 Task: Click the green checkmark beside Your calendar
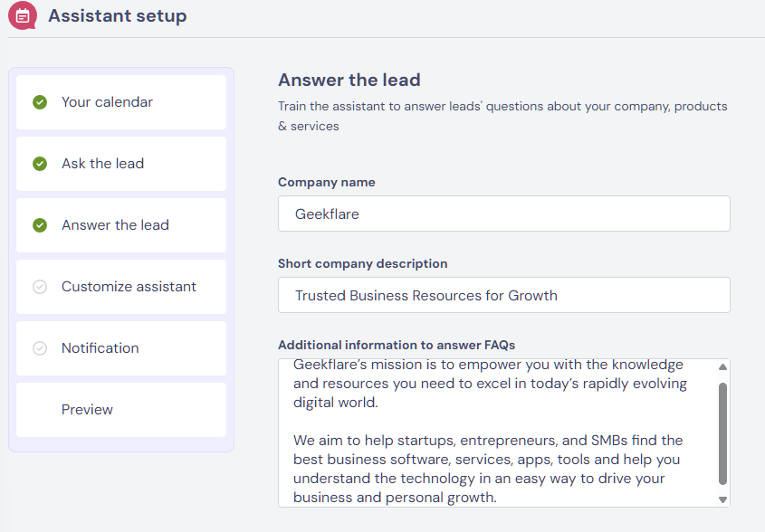(x=40, y=102)
